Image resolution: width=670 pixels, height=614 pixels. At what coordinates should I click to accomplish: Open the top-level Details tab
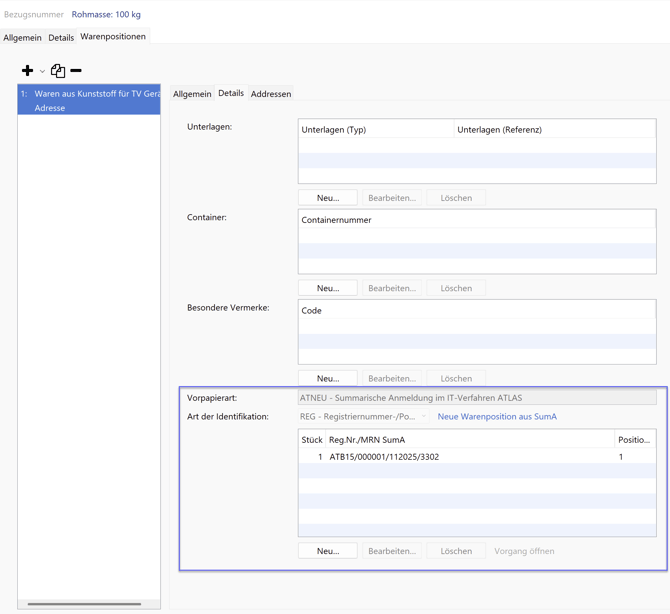[x=61, y=38]
